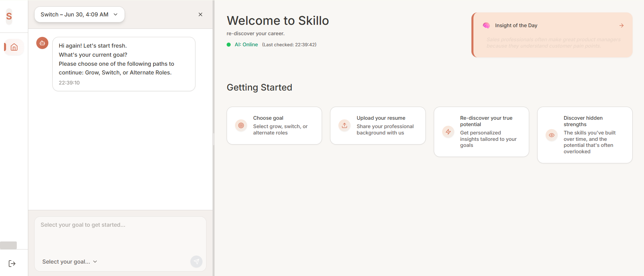Click the brain icon in Insight card
This screenshot has width=644, height=276.
click(486, 25)
